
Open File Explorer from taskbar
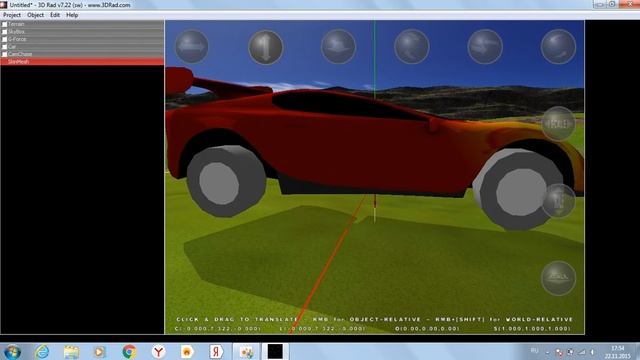coord(71,351)
